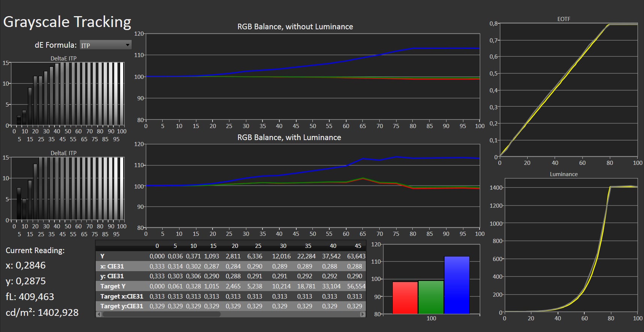Image resolution: width=644 pixels, height=332 pixels.
Task: Click the table scrollbar left arrow
Action: 99,314
